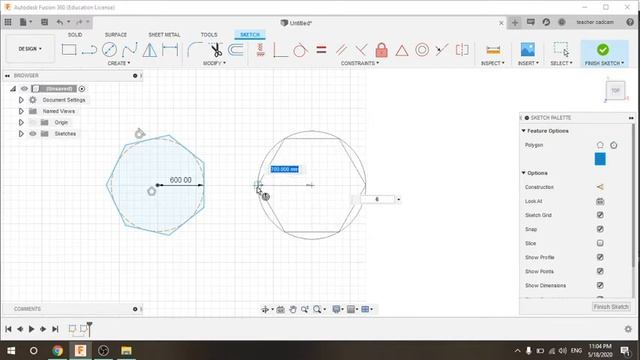Select the Offset tool

236,50
